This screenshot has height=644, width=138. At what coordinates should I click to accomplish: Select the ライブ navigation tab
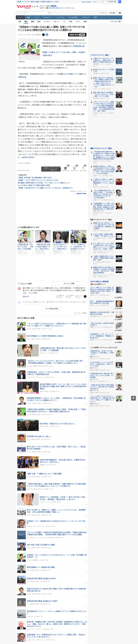[37, 17]
